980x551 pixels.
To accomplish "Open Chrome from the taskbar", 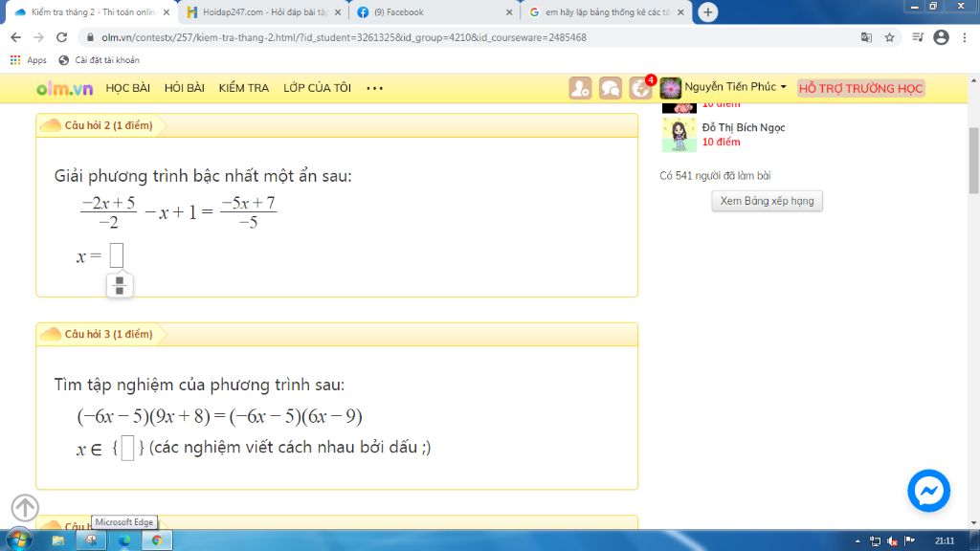I will tap(157, 540).
